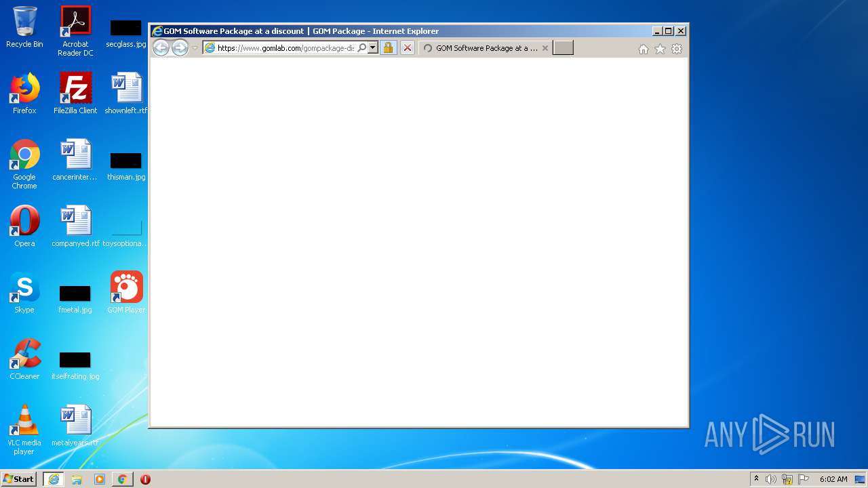The height and width of the screenshot is (488, 868).
Task: Close the Internet Explorer window
Action: (681, 31)
